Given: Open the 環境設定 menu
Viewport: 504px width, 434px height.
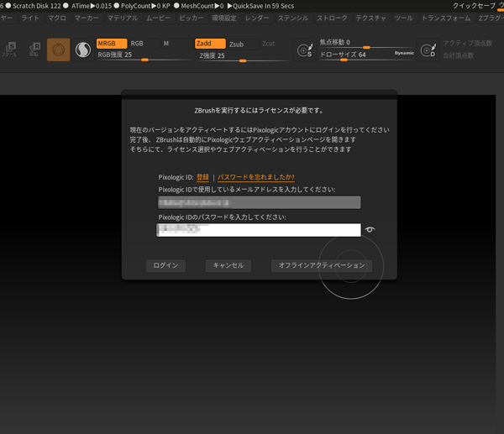Looking at the screenshot, I should (x=224, y=18).
